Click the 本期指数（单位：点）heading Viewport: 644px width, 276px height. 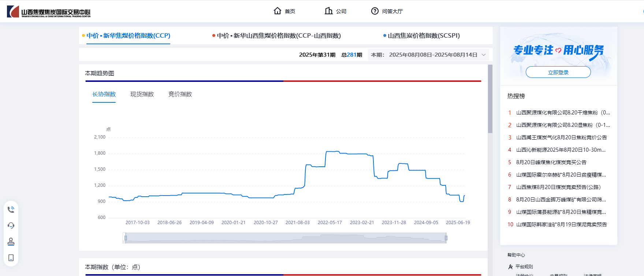[113, 267]
